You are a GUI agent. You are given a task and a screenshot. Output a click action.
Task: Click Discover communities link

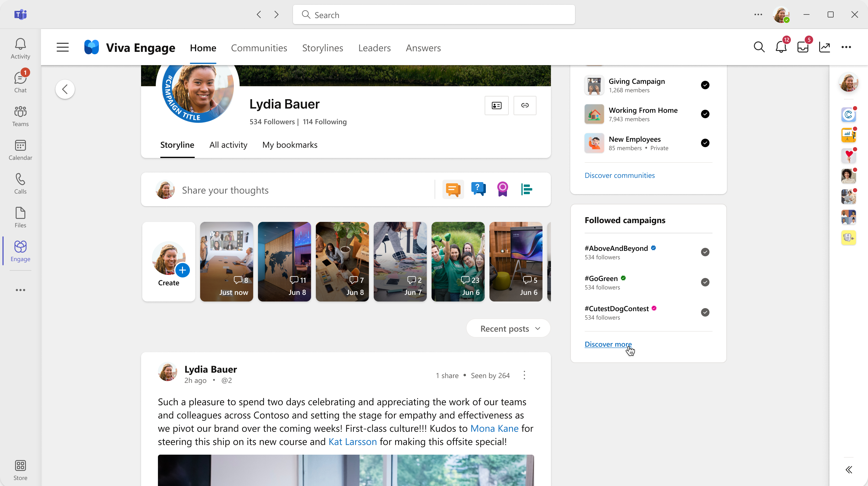(x=619, y=175)
